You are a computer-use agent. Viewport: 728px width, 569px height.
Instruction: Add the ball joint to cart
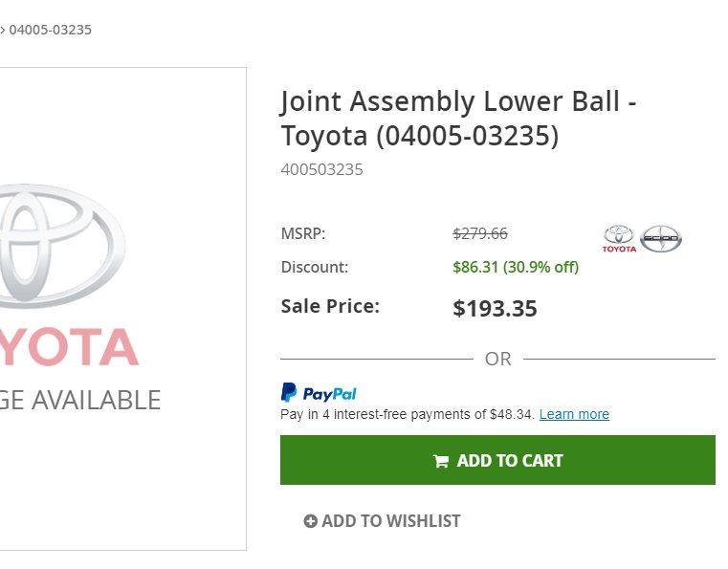pos(497,460)
